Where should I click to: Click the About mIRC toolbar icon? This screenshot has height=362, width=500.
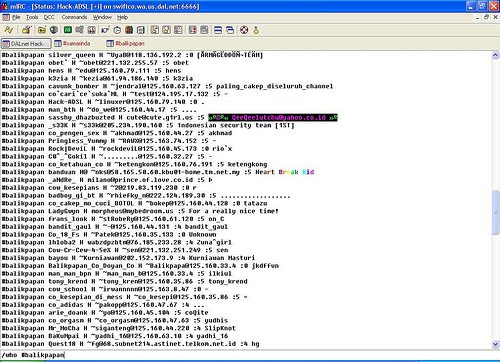(x=256, y=30)
